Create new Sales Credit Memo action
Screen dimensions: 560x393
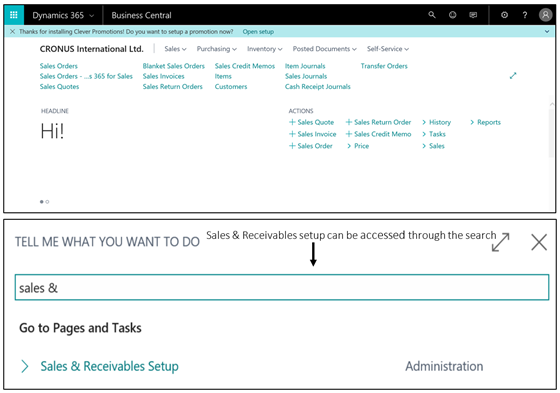click(378, 134)
